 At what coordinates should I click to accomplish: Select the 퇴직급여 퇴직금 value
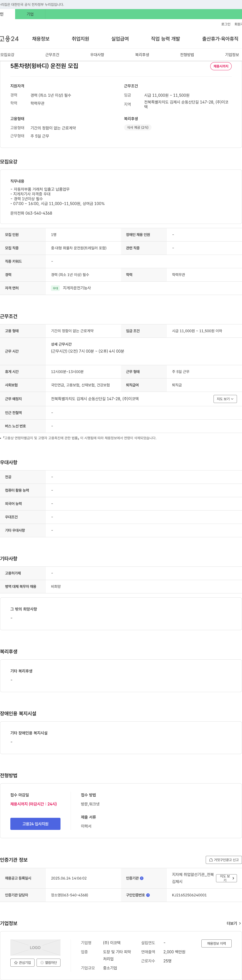point(176,385)
